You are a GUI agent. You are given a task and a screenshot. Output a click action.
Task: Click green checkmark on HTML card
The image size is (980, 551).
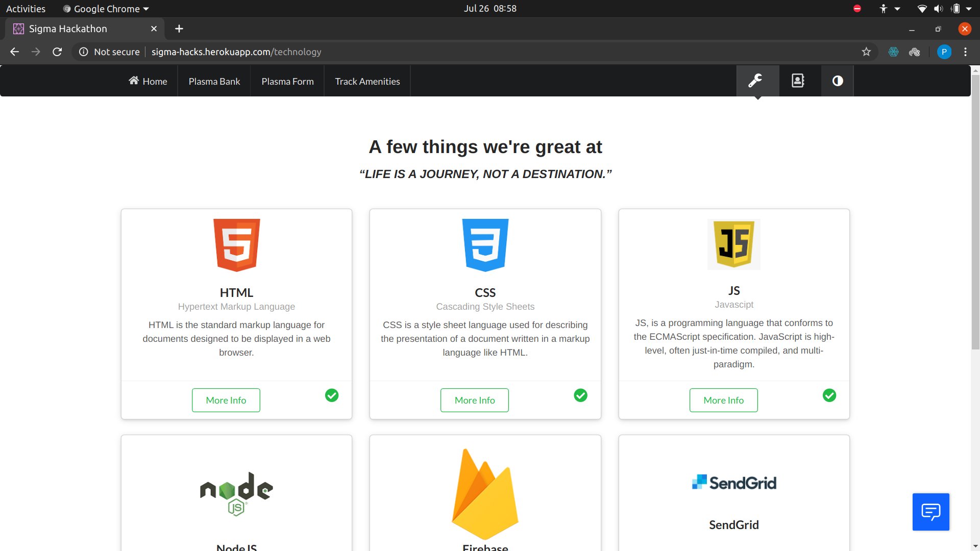coord(332,395)
